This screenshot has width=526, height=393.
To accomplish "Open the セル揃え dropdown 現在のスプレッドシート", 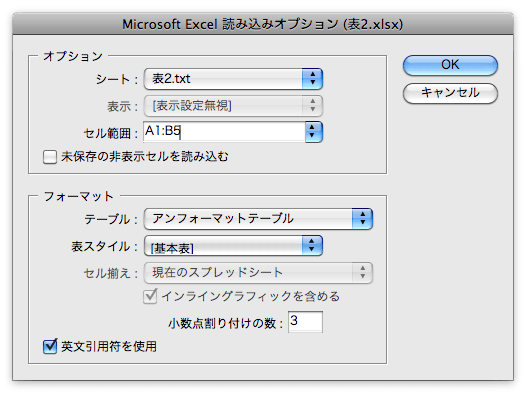I will pyautogui.click(x=258, y=273).
